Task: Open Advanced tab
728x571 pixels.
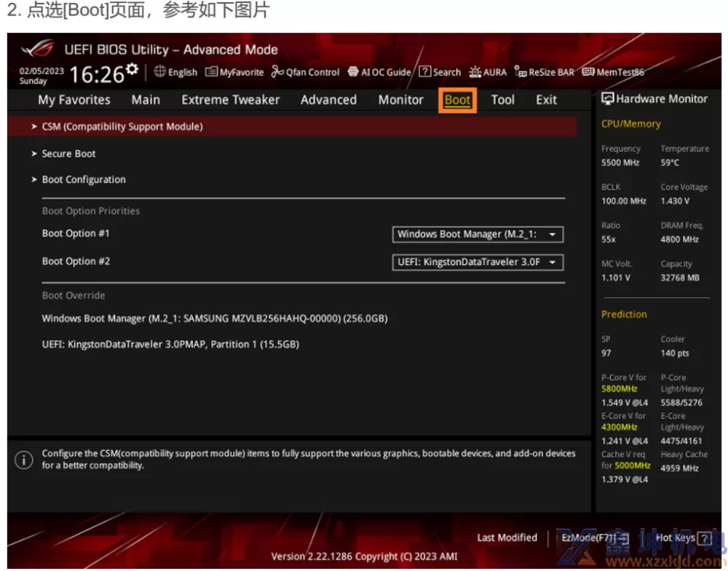Action: [x=329, y=100]
